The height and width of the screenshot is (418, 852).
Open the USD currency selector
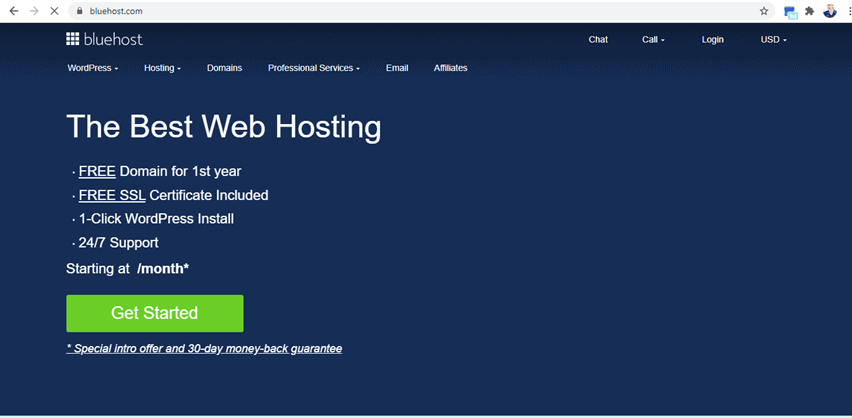(x=773, y=40)
